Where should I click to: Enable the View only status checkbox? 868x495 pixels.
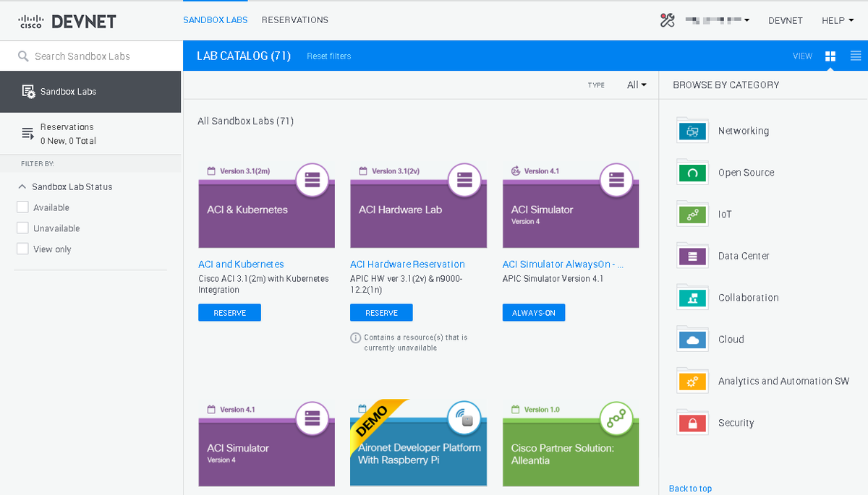(22, 249)
